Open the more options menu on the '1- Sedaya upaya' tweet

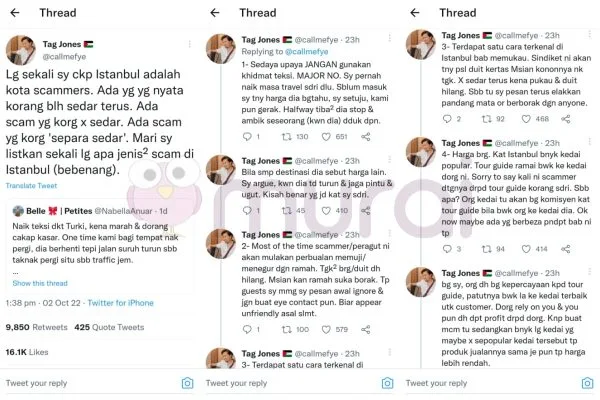389,38
